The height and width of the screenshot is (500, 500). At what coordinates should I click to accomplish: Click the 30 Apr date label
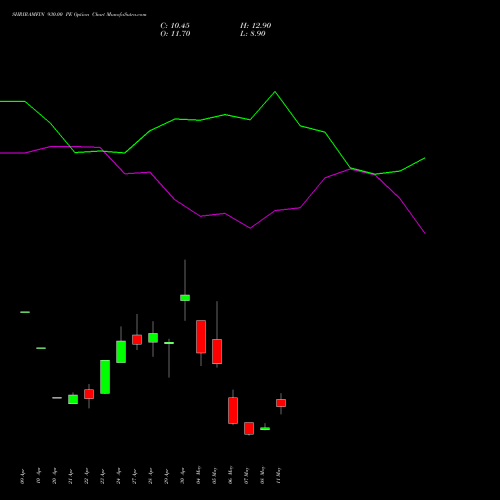182,476
